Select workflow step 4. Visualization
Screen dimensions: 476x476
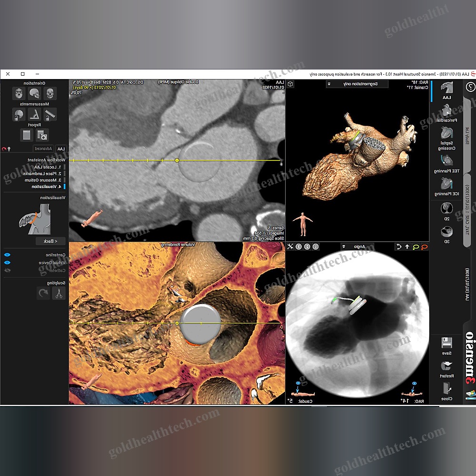tap(47, 187)
